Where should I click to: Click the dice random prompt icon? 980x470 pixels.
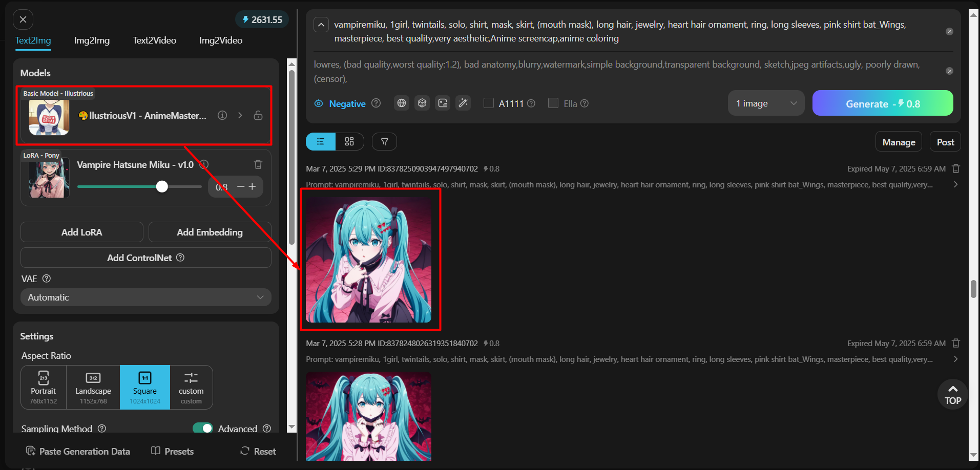(422, 103)
